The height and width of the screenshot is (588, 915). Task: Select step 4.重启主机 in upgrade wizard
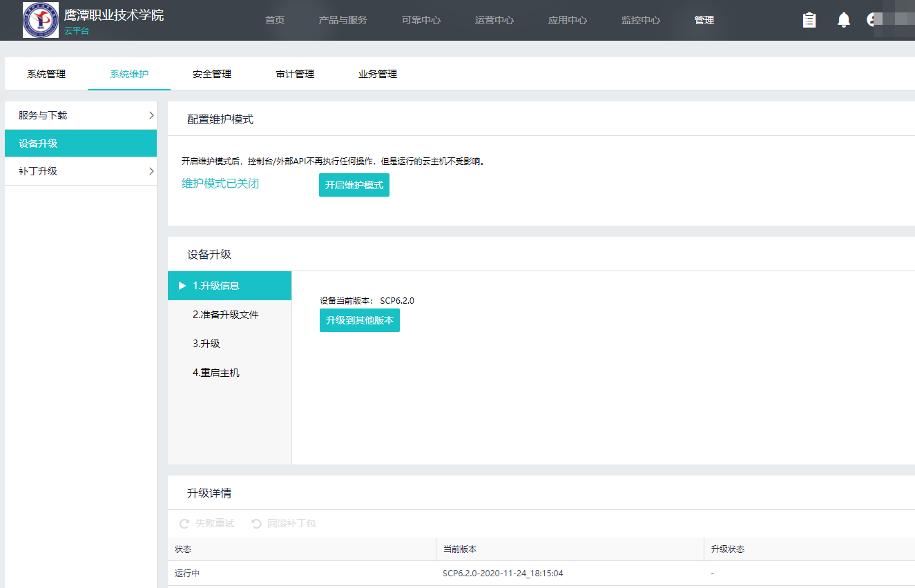(217, 371)
